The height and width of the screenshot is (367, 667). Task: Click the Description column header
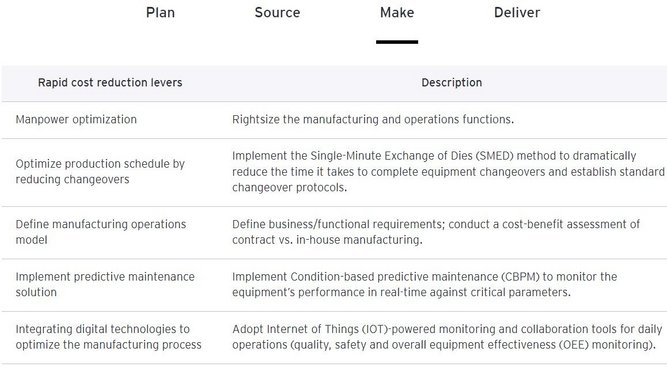(452, 83)
